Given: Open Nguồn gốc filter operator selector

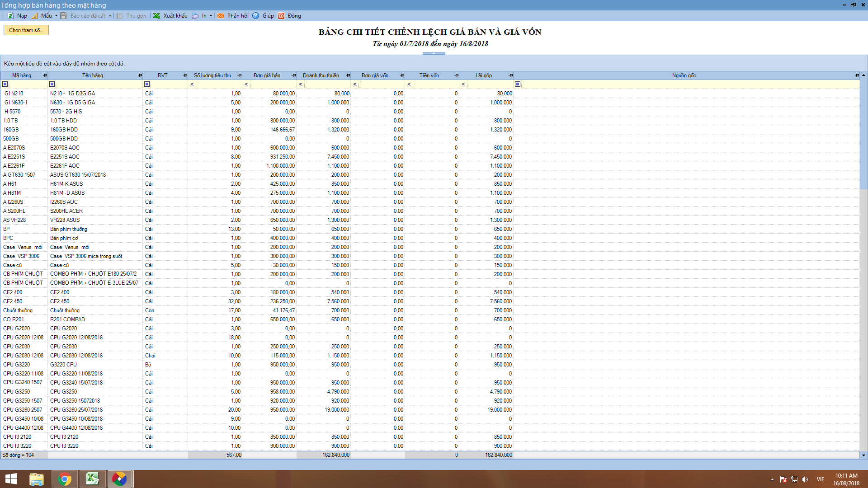Looking at the screenshot, I should (x=518, y=84).
